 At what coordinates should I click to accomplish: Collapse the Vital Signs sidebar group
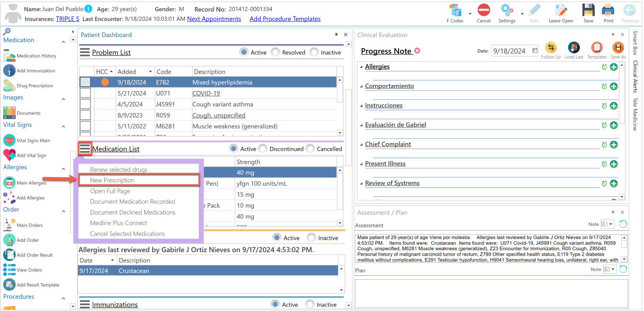(x=63, y=126)
